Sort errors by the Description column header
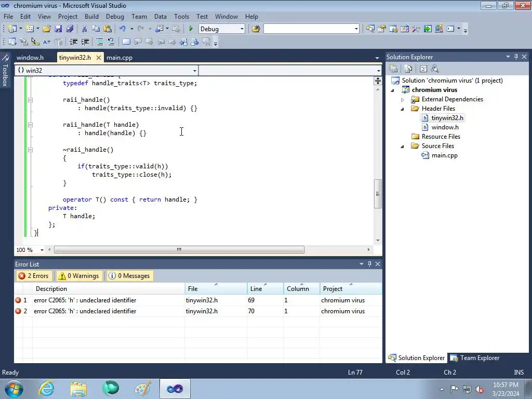 coord(109,288)
